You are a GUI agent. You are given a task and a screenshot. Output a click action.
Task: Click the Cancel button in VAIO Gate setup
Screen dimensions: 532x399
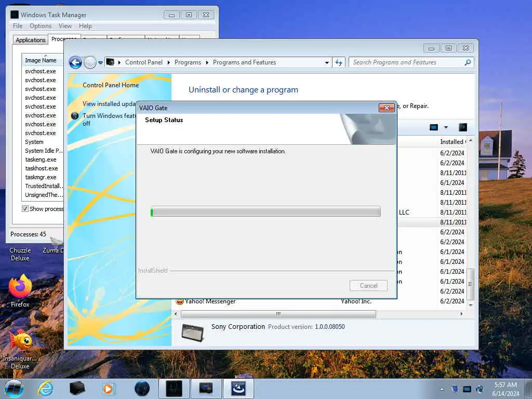(368, 285)
